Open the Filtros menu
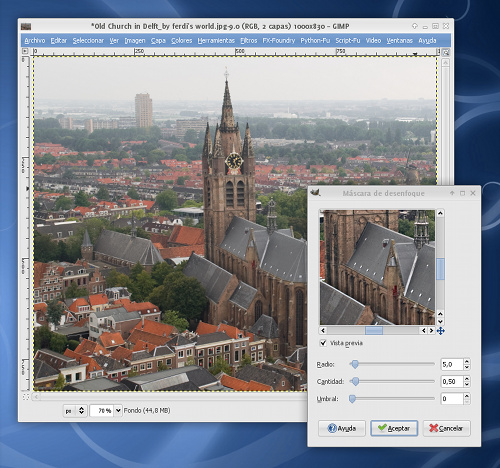The width and height of the screenshot is (500, 468). (249, 40)
